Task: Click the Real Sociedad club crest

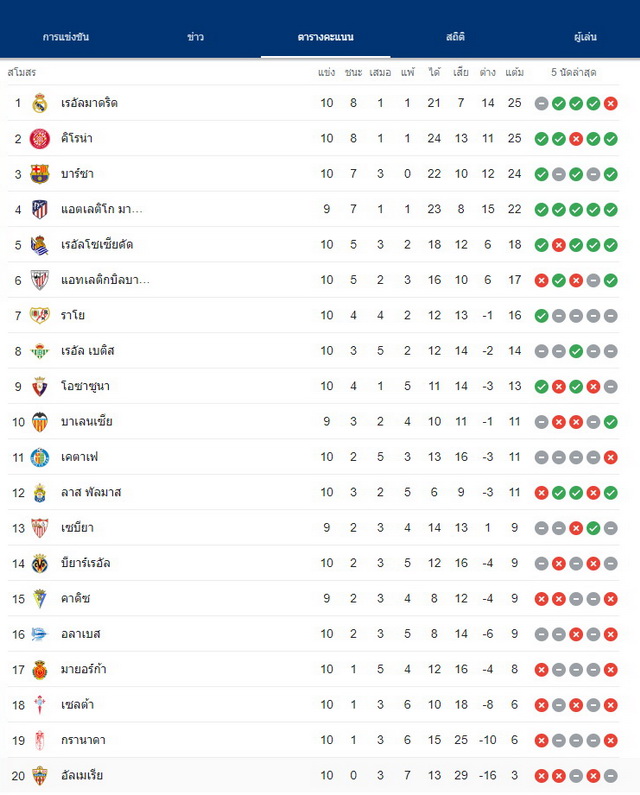Action: [40, 245]
